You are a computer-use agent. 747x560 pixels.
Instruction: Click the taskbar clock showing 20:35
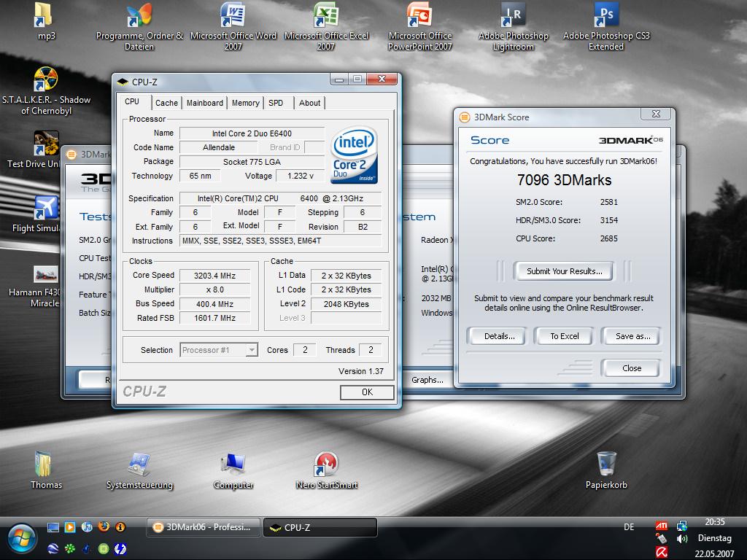715,522
